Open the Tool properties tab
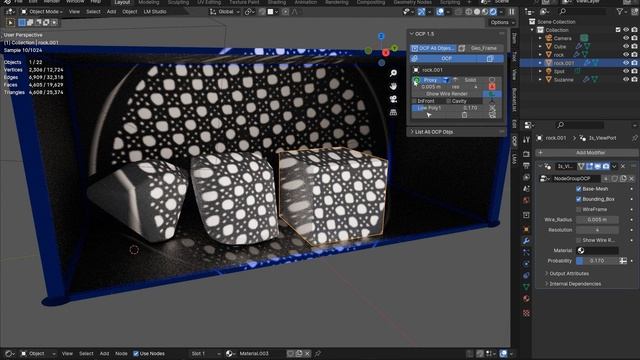The height and width of the screenshot is (360, 640). click(526, 140)
